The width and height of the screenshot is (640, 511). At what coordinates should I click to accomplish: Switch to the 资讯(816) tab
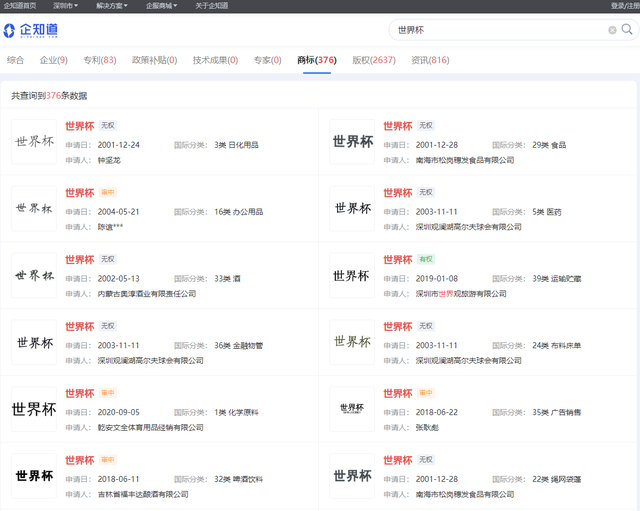[430, 60]
